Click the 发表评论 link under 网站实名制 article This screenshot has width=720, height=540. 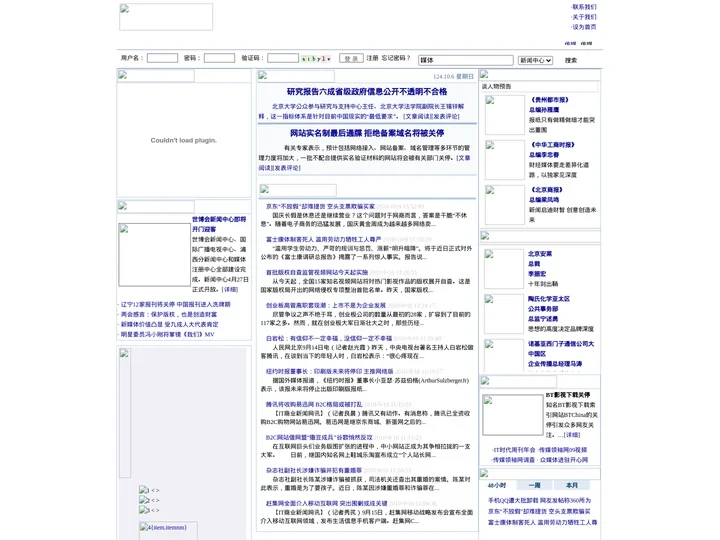click(x=286, y=168)
